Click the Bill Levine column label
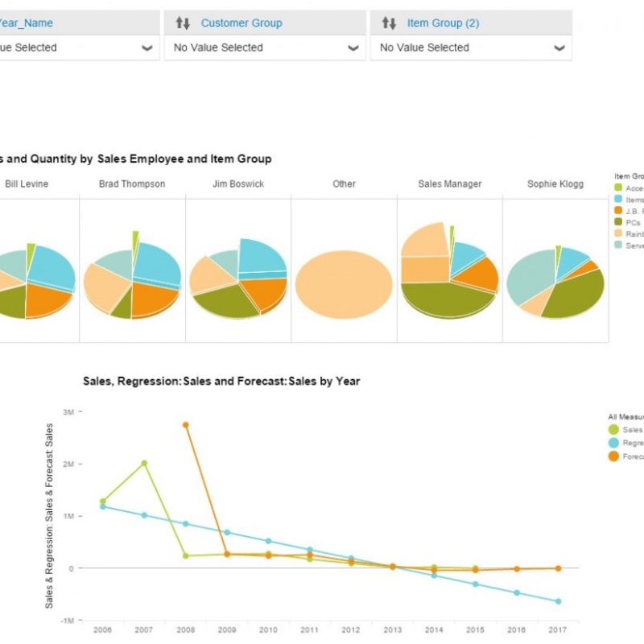Screen dimensions: 644x644 pos(27,184)
